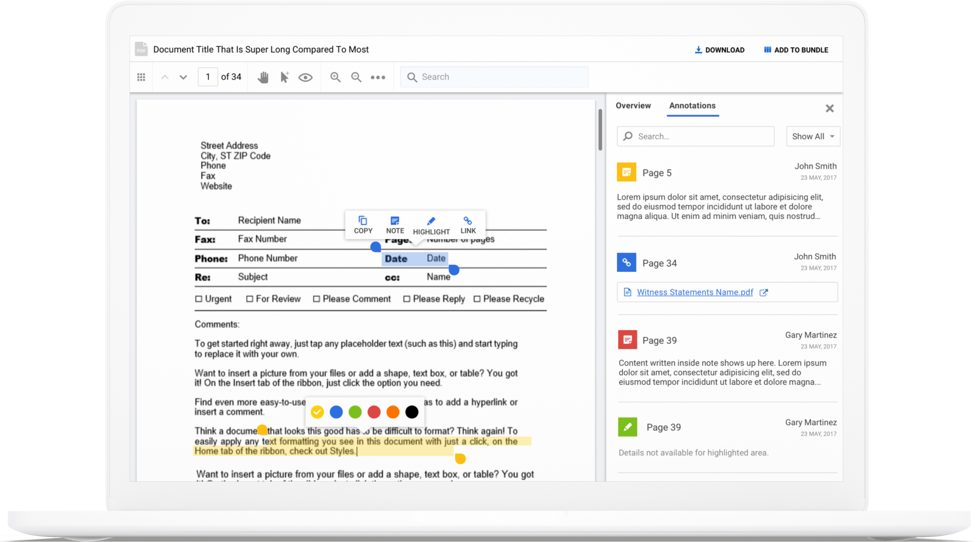Screen dimensions: 980x542
Task: Open Witness Statements Name.pdf link
Action: point(695,292)
